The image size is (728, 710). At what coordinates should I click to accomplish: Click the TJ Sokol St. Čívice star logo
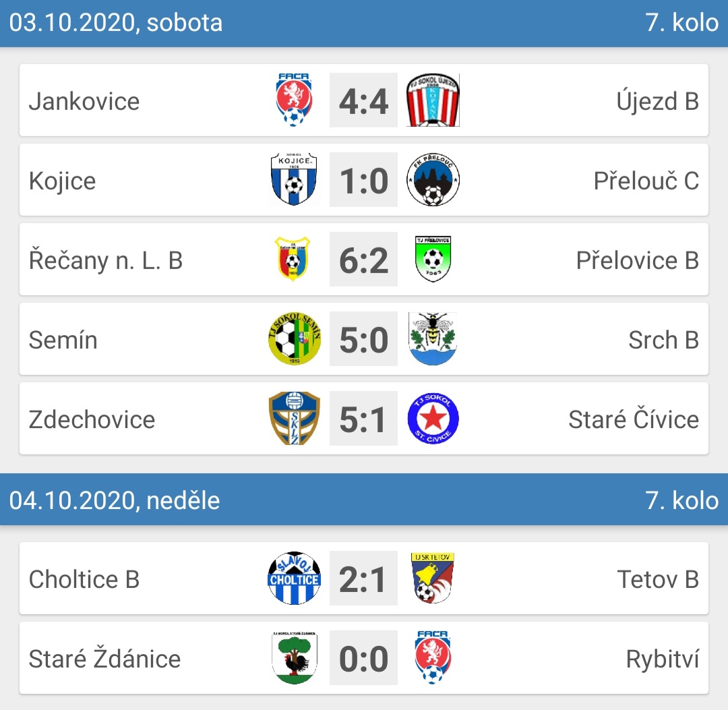tap(433, 418)
